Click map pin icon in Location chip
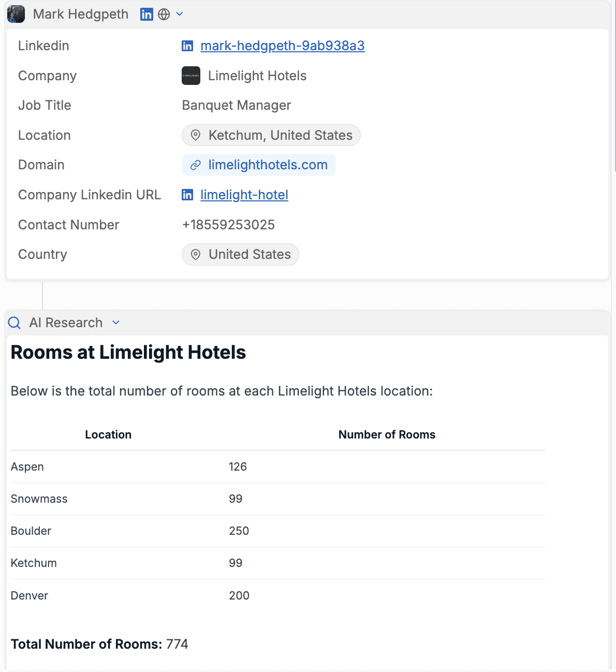 [196, 135]
